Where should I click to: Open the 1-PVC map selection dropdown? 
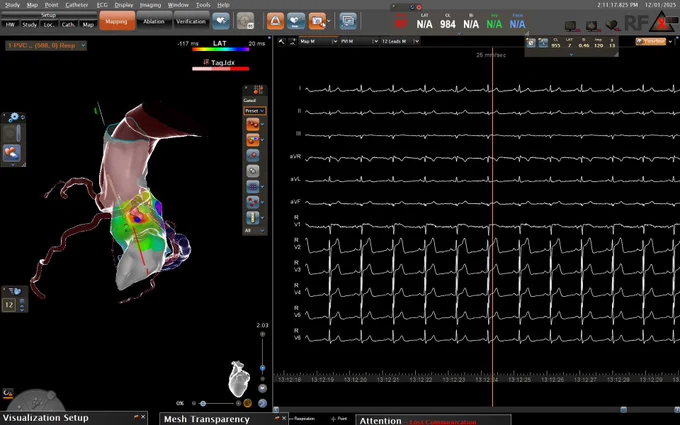point(46,45)
